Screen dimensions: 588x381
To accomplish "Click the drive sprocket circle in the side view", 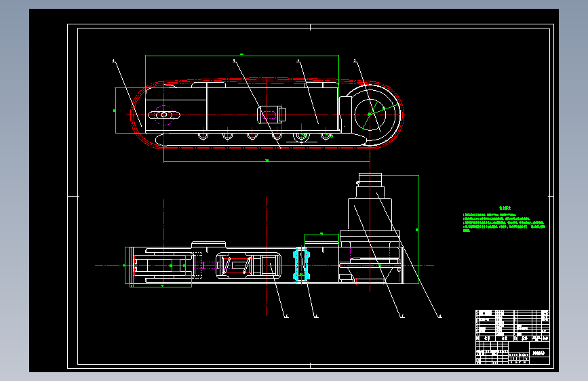I will point(370,115).
